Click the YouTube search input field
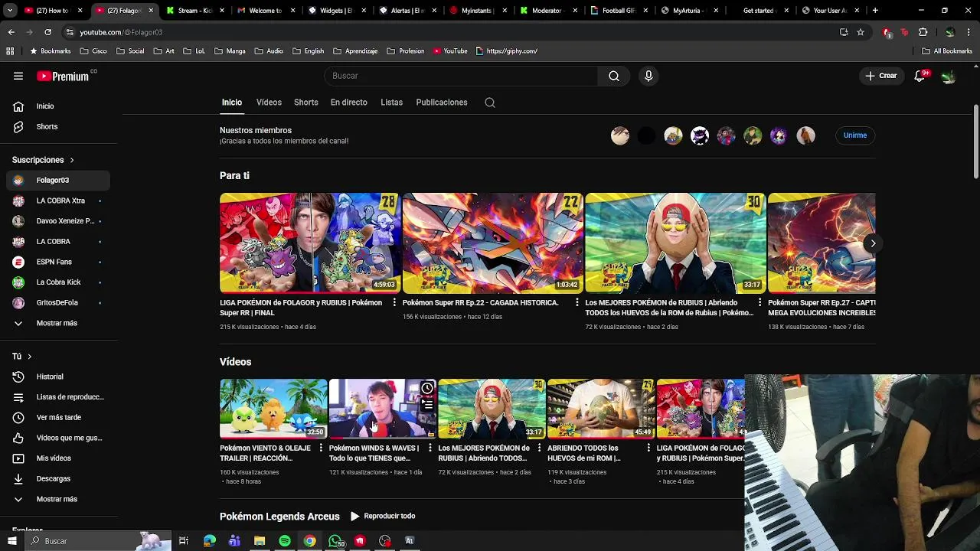The image size is (980, 551). pyautogui.click(x=461, y=76)
